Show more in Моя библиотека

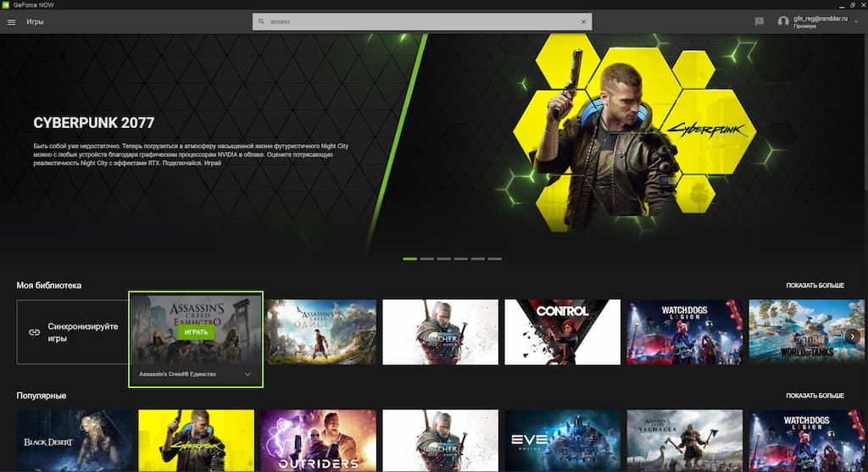tap(815, 286)
